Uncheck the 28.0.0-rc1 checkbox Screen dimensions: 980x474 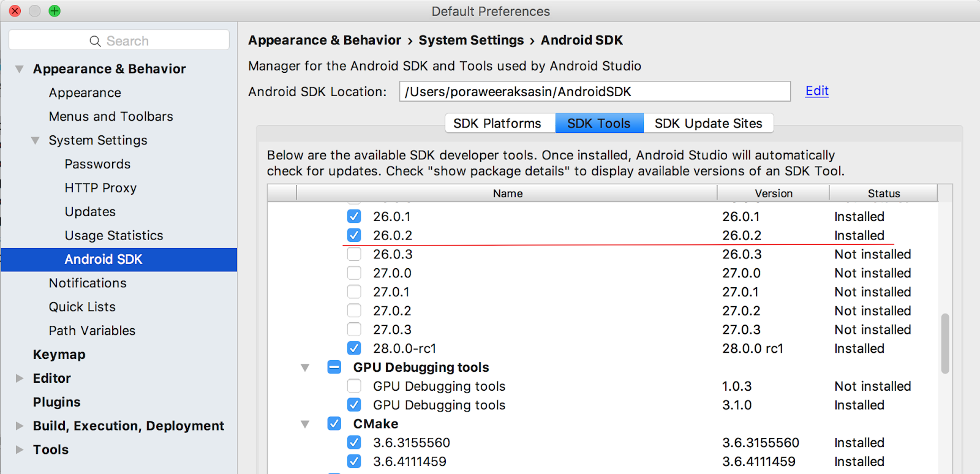tap(354, 348)
